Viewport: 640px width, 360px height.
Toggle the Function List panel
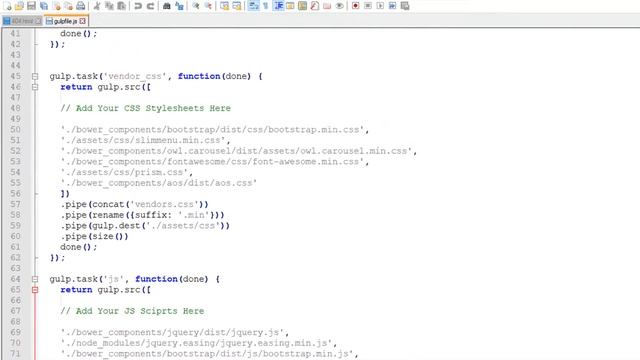click(x=315, y=6)
